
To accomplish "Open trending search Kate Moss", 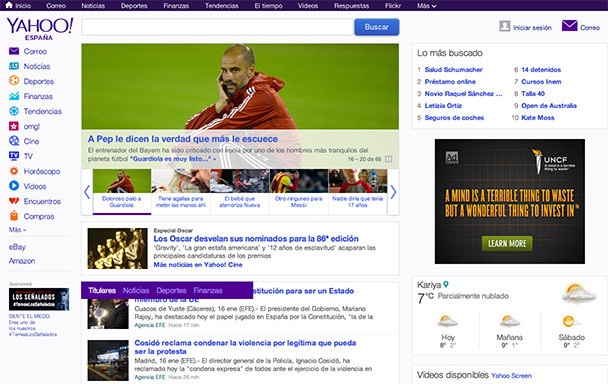I will click(538, 118).
